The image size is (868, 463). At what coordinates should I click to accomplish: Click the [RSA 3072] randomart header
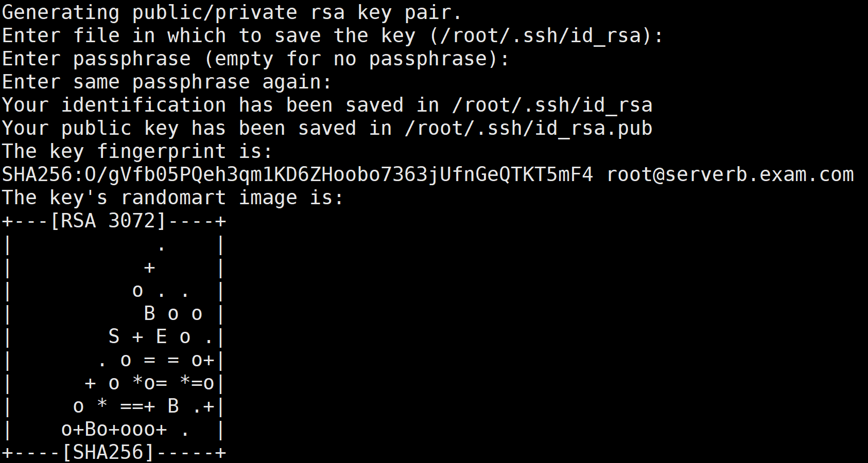pyautogui.click(x=108, y=221)
